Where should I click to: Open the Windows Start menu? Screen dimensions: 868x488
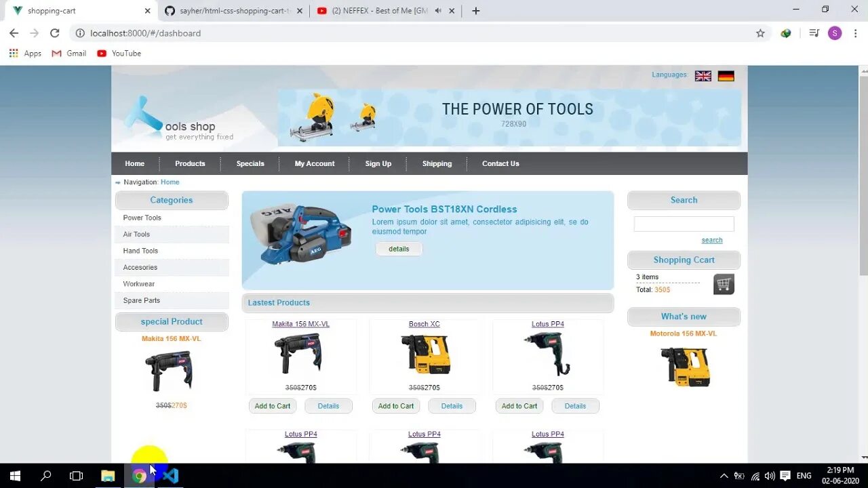click(15, 476)
